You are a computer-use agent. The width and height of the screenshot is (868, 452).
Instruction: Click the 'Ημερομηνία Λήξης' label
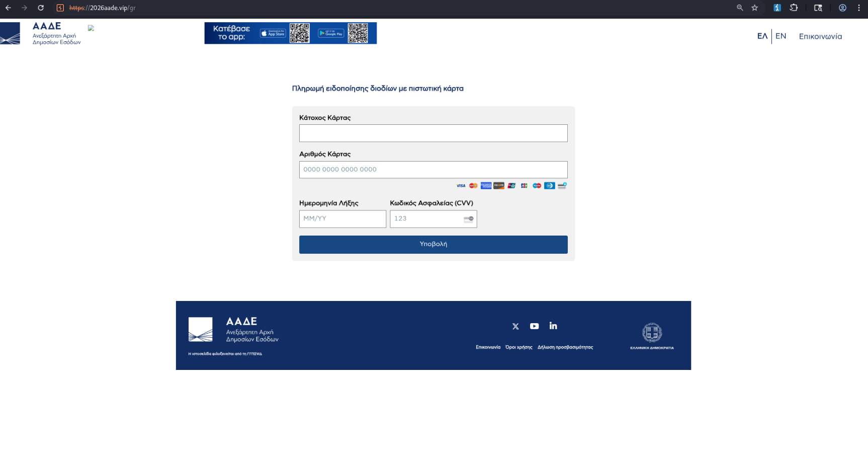[329, 203]
